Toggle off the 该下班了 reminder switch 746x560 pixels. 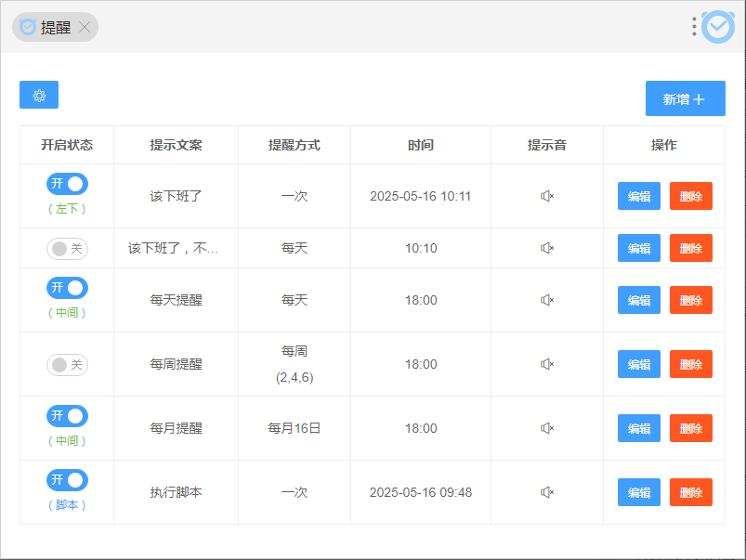[67, 184]
